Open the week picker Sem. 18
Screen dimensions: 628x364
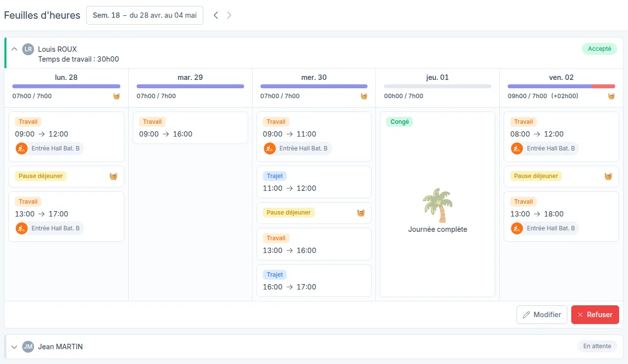pos(145,15)
